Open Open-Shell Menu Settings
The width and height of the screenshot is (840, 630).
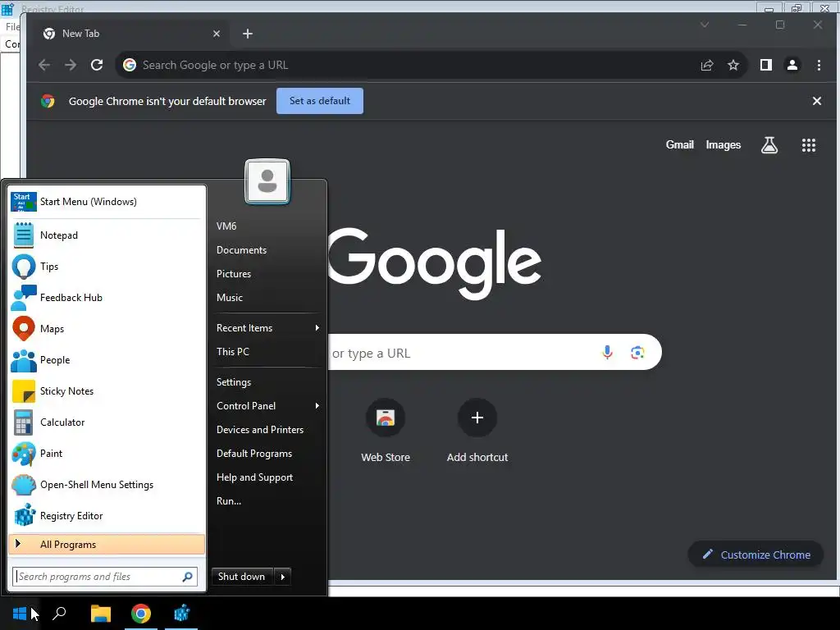point(107,484)
